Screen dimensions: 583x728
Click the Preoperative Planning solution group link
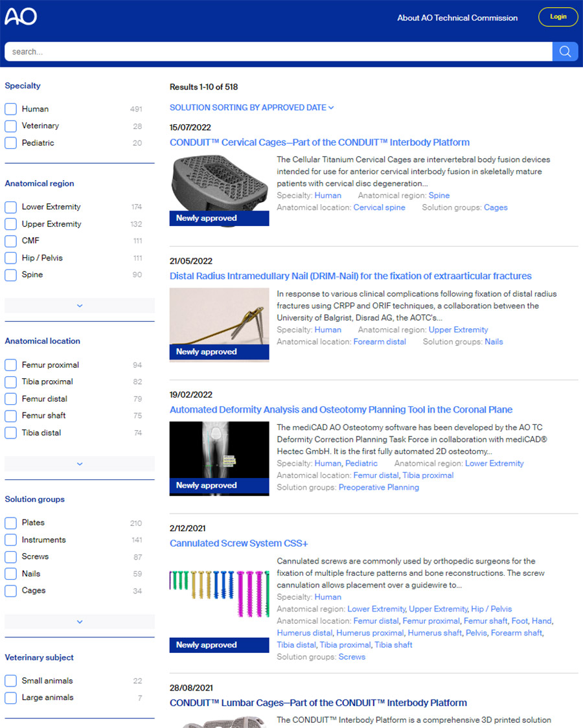coord(378,487)
